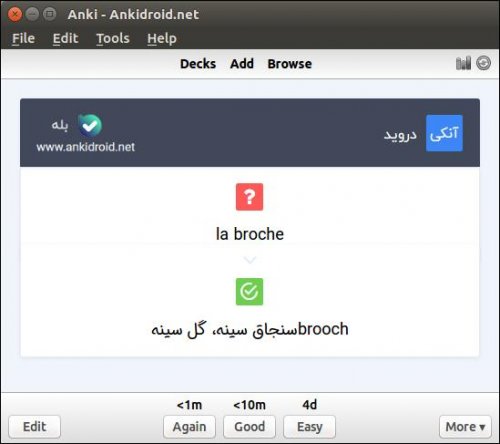Image resolution: width=500 pixels, height=444 pixels.
Task: Click Add in the top toolbar
Action: tap(242, 64)
